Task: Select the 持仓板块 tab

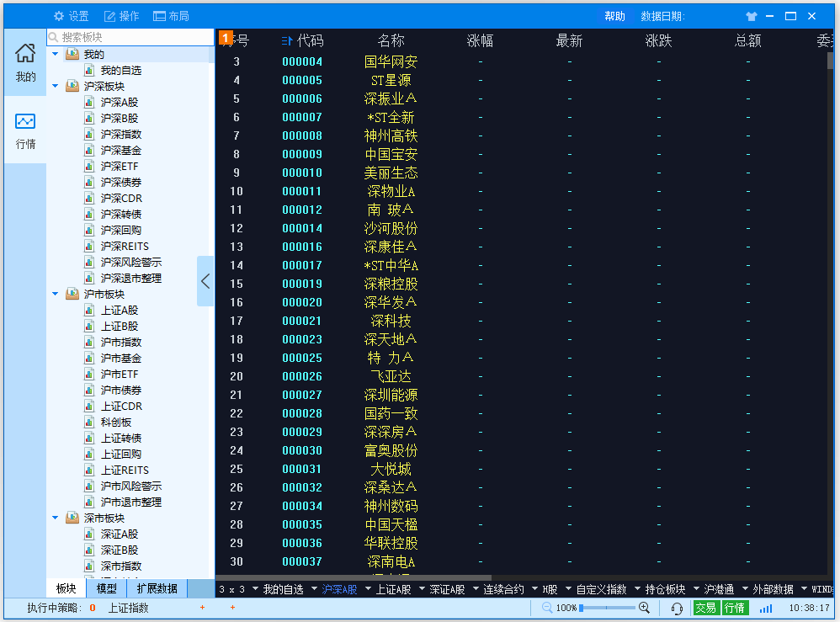Action: 666,589
